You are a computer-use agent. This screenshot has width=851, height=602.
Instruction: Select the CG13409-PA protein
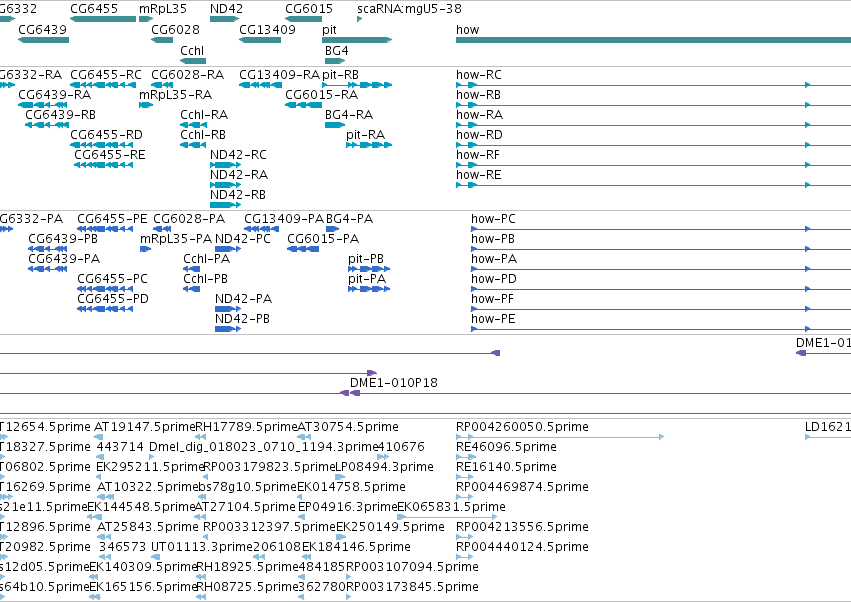[262, 229]
